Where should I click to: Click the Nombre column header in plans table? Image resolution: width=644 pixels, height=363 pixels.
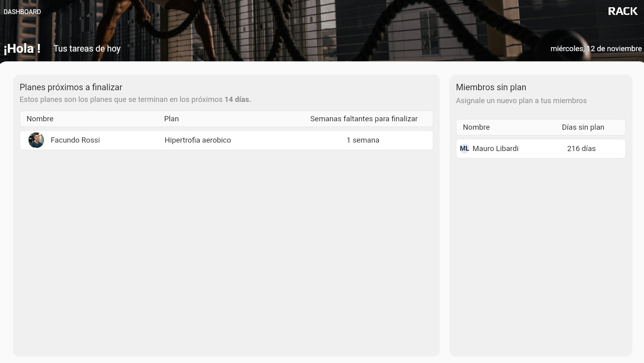40,118
